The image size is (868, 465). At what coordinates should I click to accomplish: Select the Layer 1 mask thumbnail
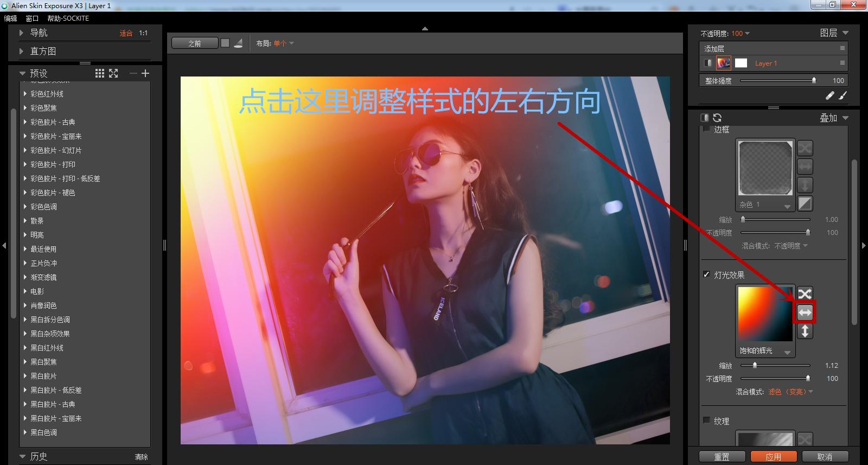tap(741, 63)
